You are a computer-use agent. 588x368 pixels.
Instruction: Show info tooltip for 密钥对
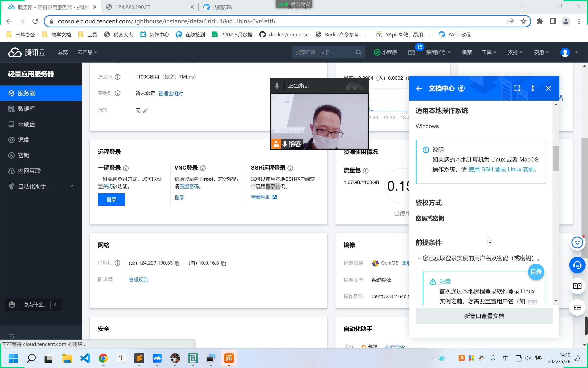(x=118, y=93)
